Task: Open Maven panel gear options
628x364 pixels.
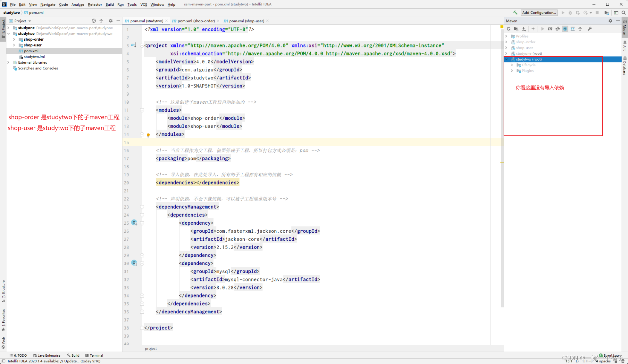Action: coord(610,21)
